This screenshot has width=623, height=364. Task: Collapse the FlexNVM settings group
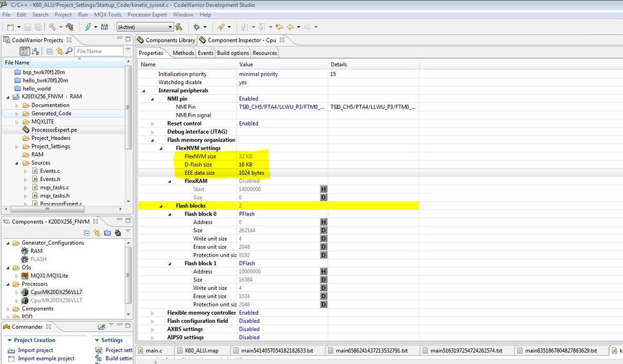pos(161,148)
